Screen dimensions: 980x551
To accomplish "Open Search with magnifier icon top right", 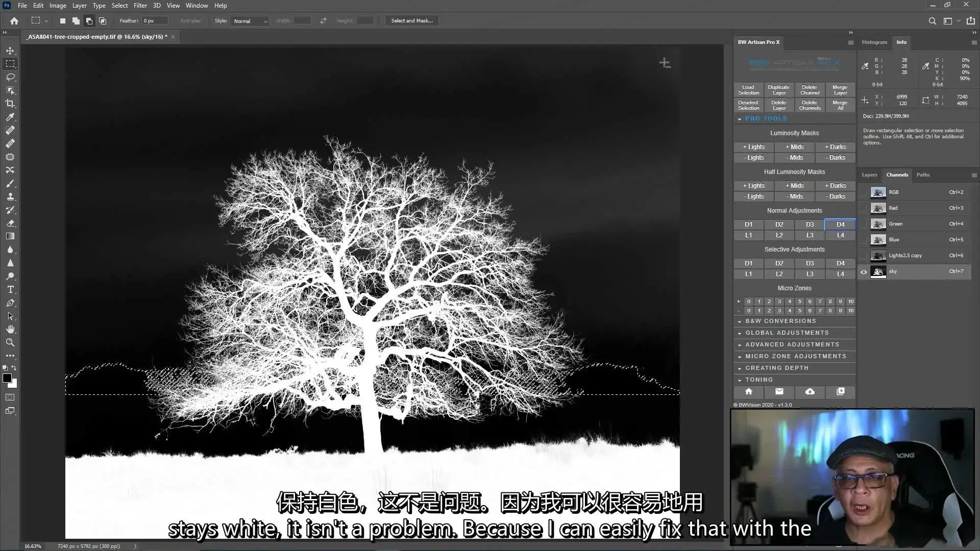I will click(x=932, y=21).
